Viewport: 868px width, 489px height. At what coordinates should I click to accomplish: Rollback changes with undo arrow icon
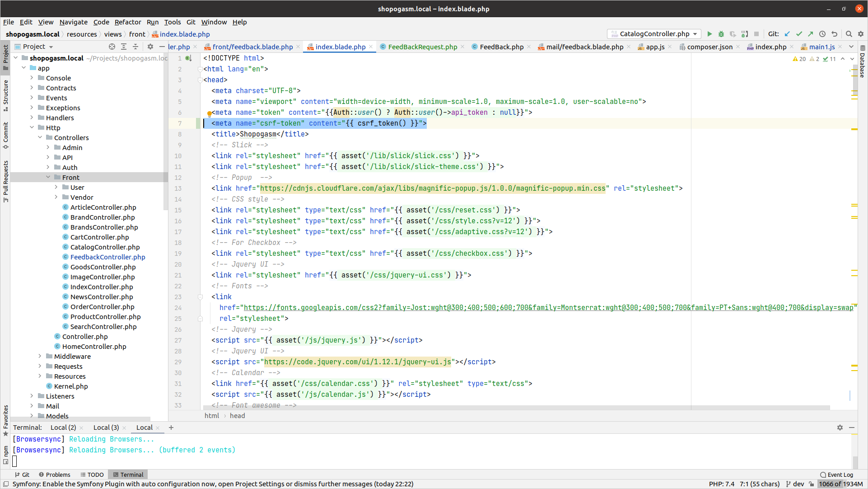tap(834, 34)
